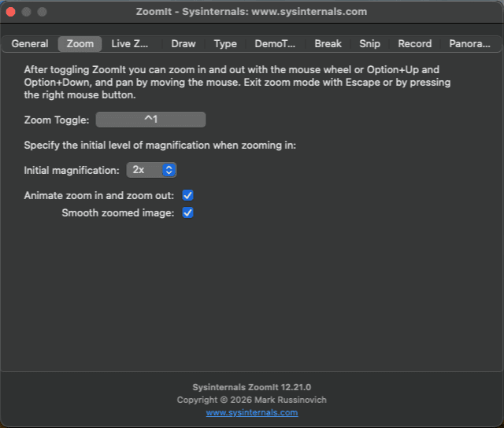This screenshot has height=428, width=504.
Task: Click the Zoom Toggle label
Action: (x=57, y=120)
